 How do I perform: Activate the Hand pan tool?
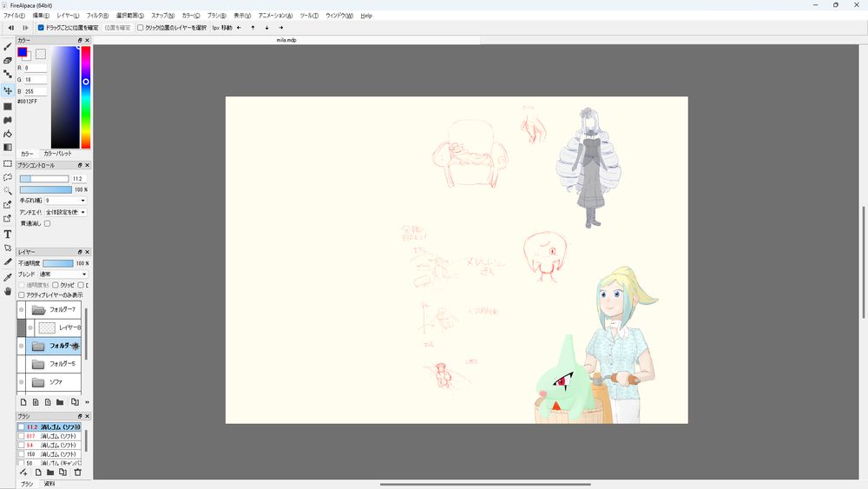[8, 292]
